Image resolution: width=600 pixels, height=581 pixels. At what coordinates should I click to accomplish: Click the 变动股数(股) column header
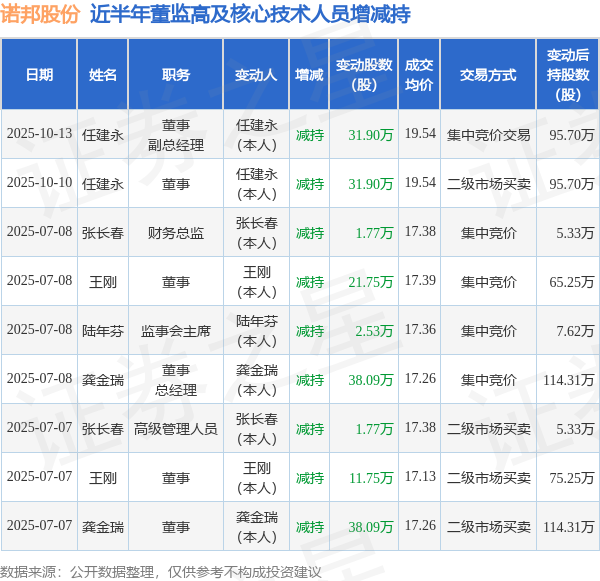(x=364, y=75)
